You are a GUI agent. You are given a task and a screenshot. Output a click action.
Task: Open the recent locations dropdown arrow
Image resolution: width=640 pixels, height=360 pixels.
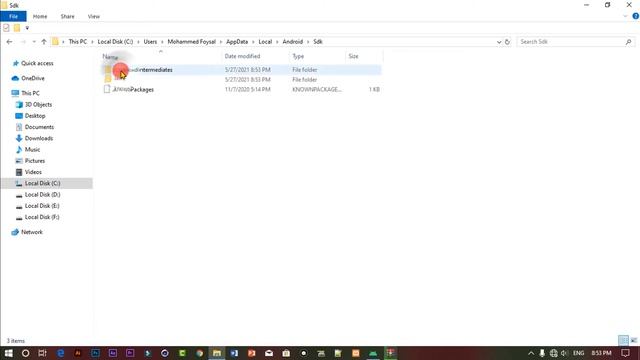(34, 42)
